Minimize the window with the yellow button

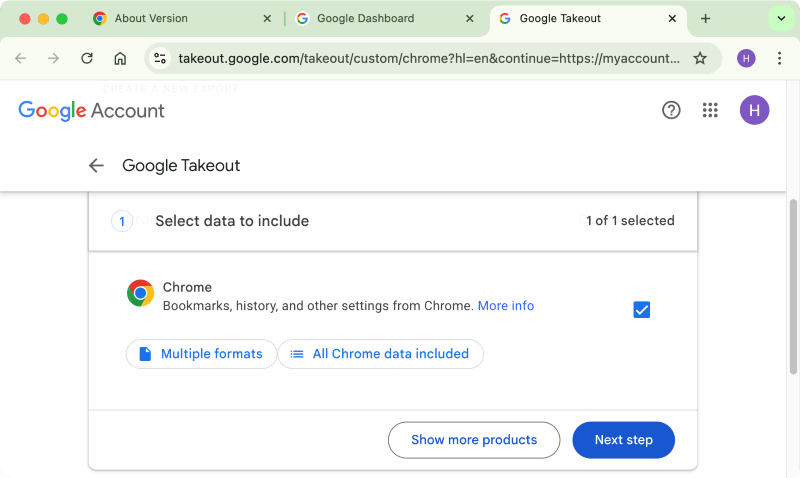pyautogui.click(x=43, y=19)
